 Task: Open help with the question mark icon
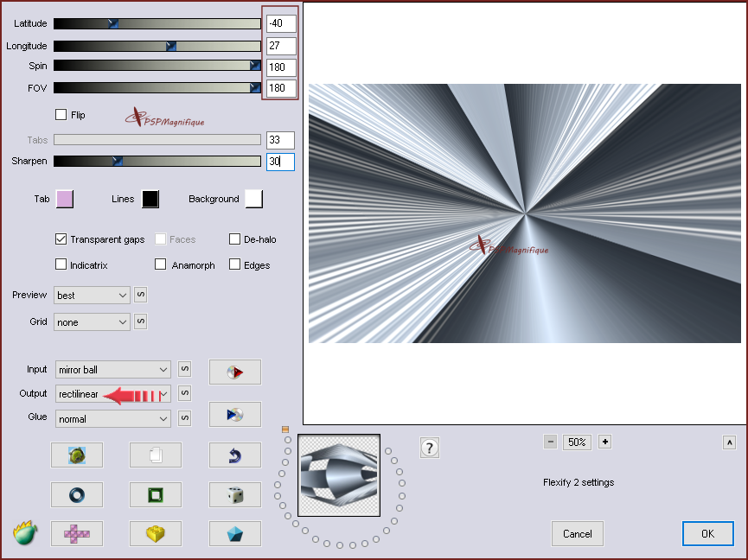pyautogui.click(x=430, y=448)
